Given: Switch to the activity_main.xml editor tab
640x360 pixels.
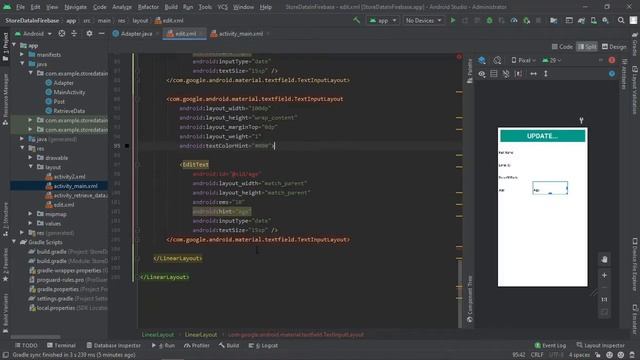Looking at the screenshot, I should click(x=240, y=34).
